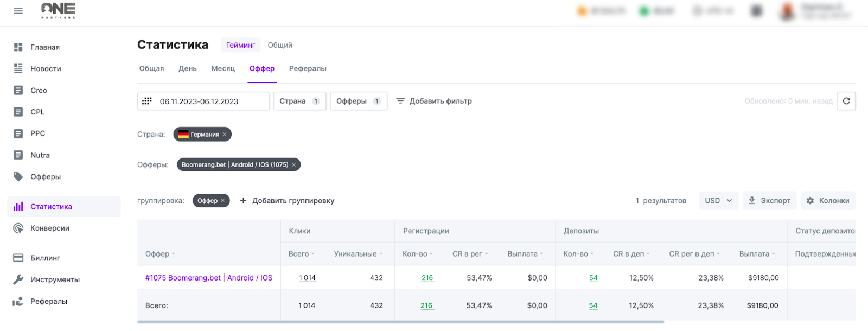Click the Колонки button
This screenshot has height=331, width=868.
click(x=828, y=201)
